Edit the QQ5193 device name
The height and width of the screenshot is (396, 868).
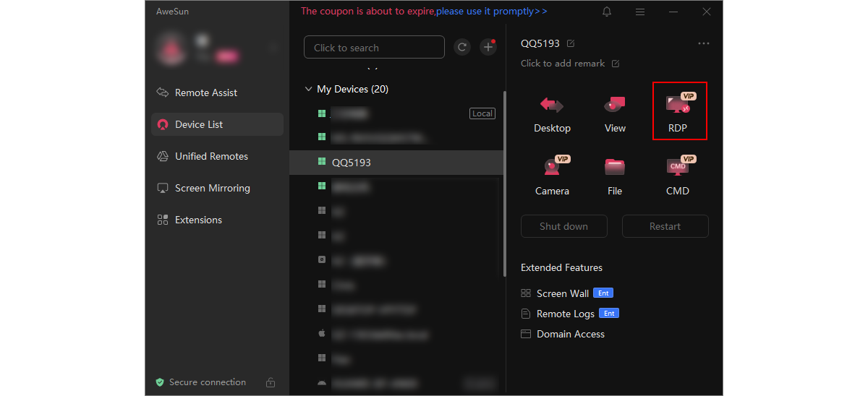571,43
